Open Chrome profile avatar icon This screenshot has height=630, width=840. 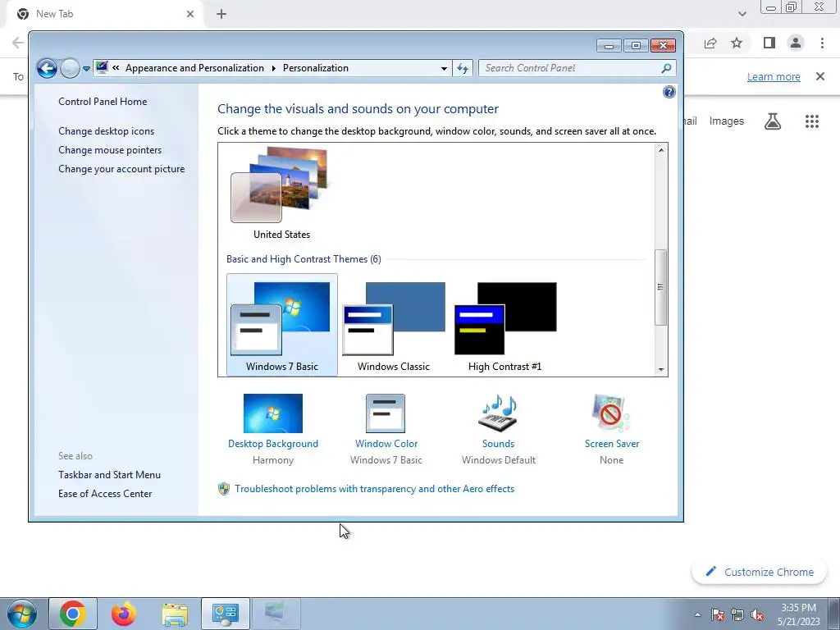tap(796, 43)
